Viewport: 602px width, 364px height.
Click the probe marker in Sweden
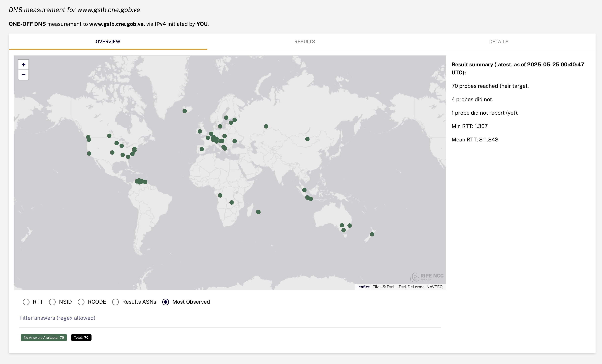[x=226, y=117]
